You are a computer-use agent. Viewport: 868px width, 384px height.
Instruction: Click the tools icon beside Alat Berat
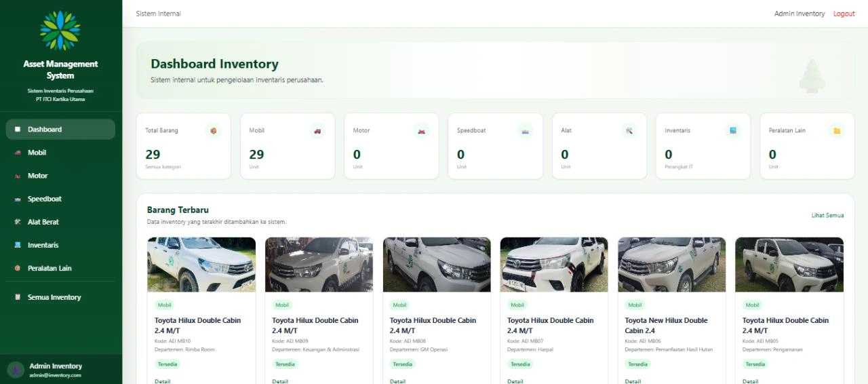pos(18,222)
